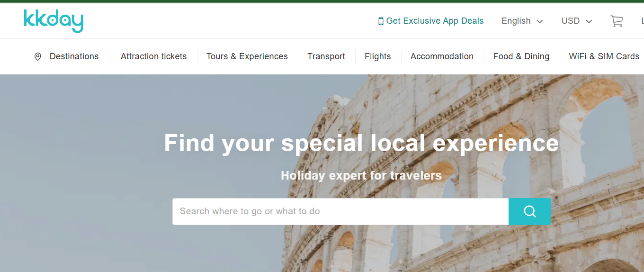Image resolution: width=644 pixels, height=272 pixels.
Task: Expand the English language dropdown
Action: [x=522, y=21]
